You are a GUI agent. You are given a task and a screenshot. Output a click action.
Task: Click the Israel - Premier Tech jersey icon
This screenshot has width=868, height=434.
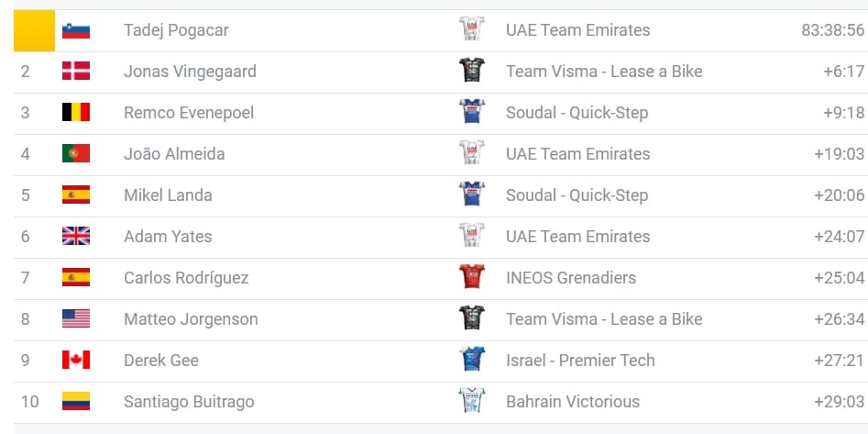471,360
